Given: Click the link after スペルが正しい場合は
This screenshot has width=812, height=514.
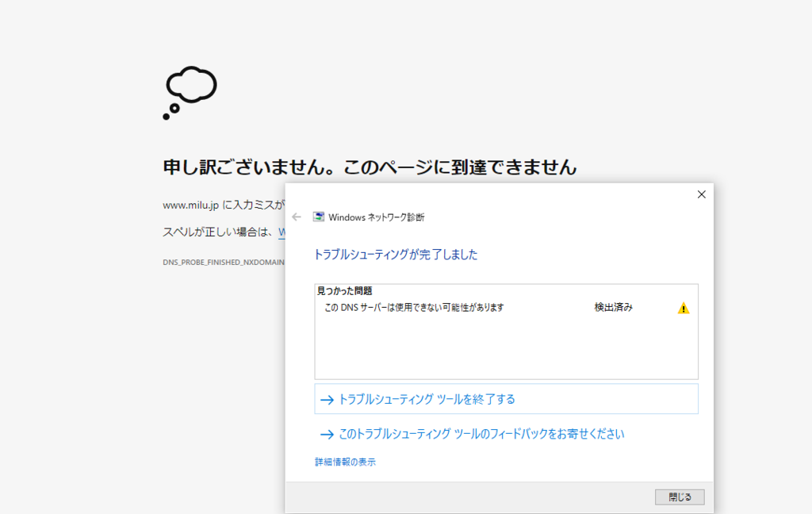Looking at the screenshot, I should click(281, 232).
